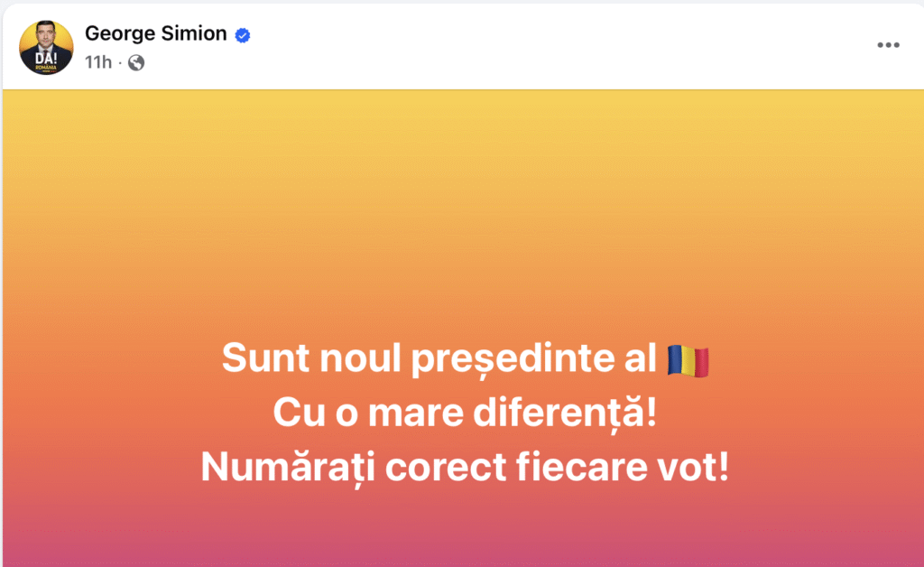Select the line "Numărați corect fiecare vot!"
This screenshot has width=924, height=567.
(465, 468)
